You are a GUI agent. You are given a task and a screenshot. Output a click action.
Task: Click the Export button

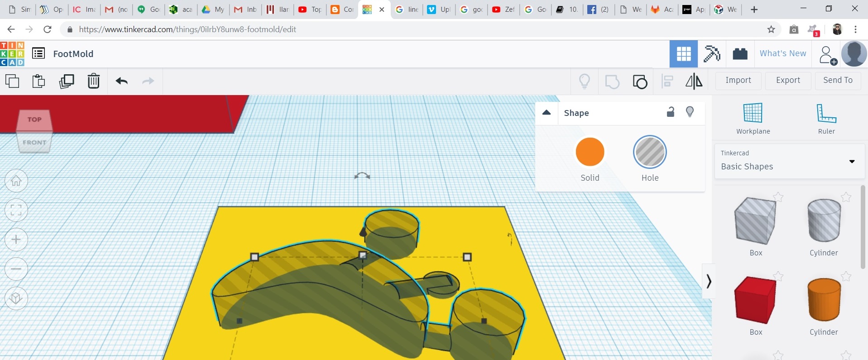click(788, 80)
